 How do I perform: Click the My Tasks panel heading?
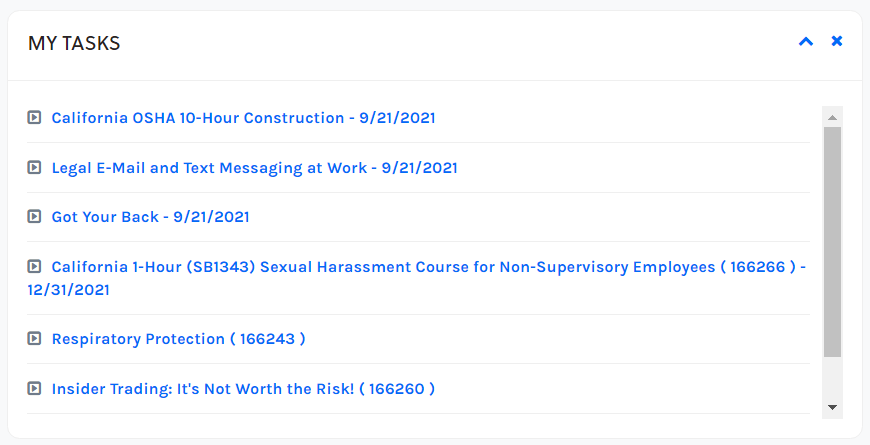coord(74,43)
